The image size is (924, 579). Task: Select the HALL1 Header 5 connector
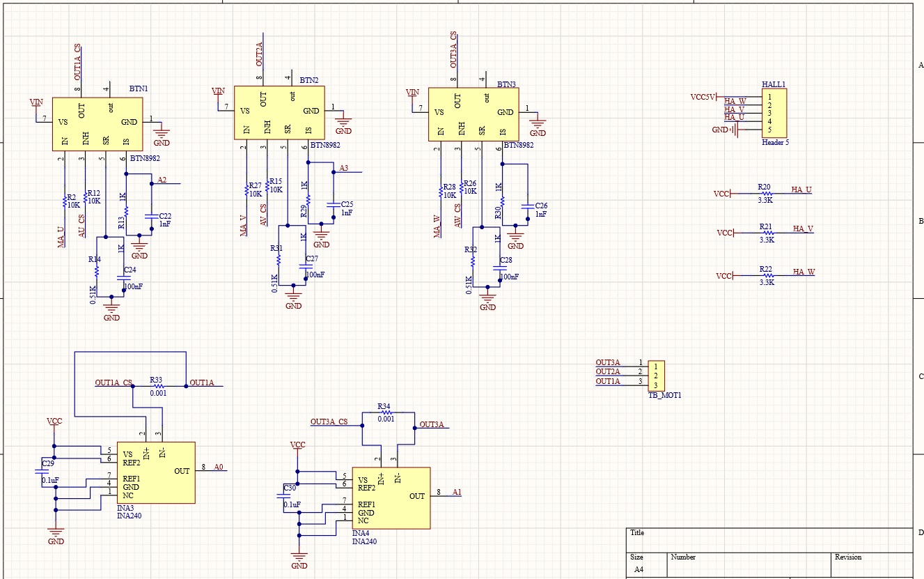(774, 113)
